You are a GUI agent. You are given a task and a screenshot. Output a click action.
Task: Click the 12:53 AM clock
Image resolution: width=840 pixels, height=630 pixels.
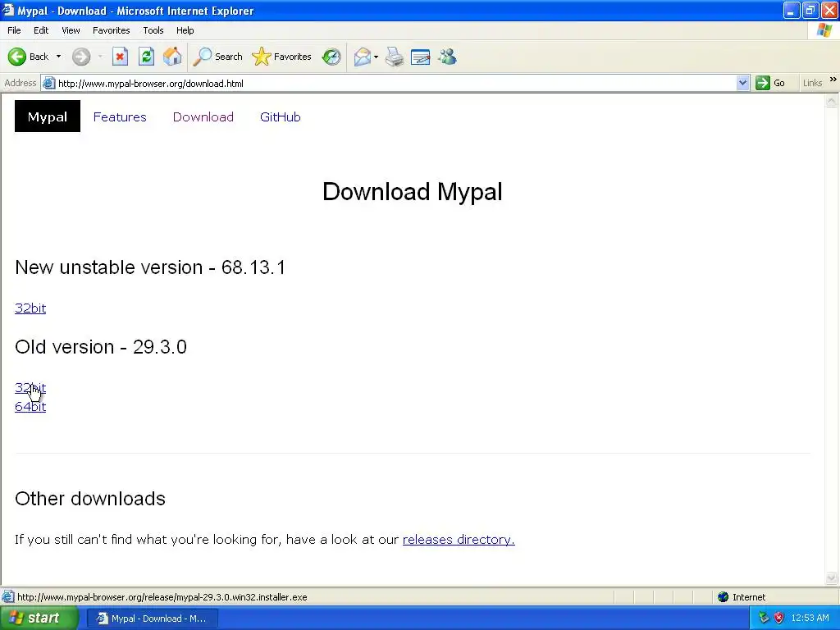(810, 619)
